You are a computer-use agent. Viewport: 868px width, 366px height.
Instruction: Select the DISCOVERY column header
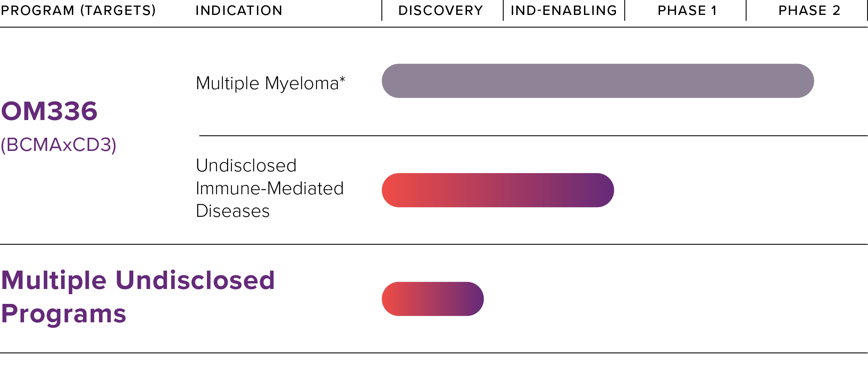click(441, 10)
